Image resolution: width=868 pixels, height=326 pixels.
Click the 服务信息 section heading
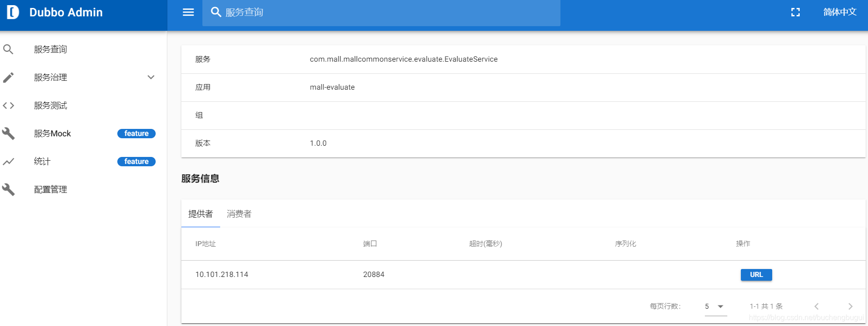(201, 178)
